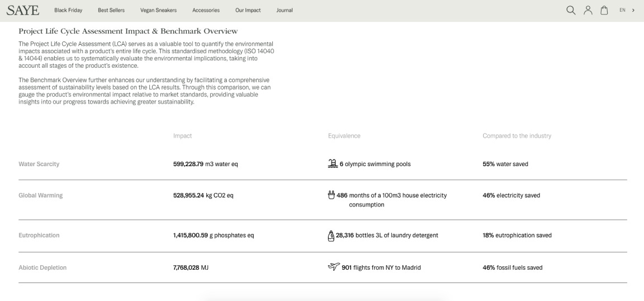Click the swimming pool icon
The image size is (644, 301).
click(x=333, y=164)
